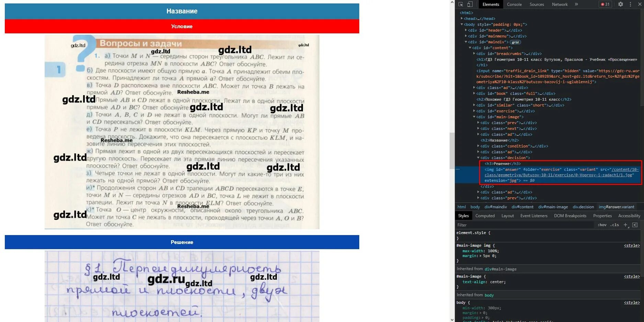Select the h2 Название node in DOM tree

[x=499, y=140]
